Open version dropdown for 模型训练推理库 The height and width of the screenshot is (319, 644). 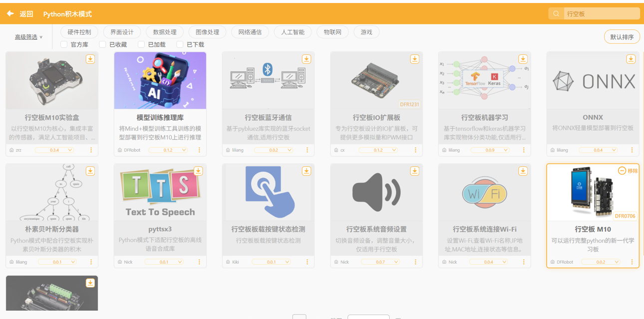tap(168, 150)
